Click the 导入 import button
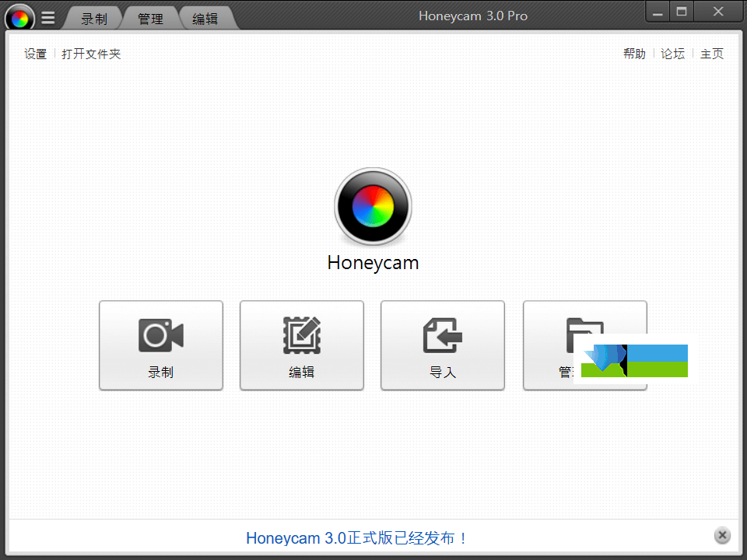The height and width of the screenshot is (560, 747). pos(443,345)
